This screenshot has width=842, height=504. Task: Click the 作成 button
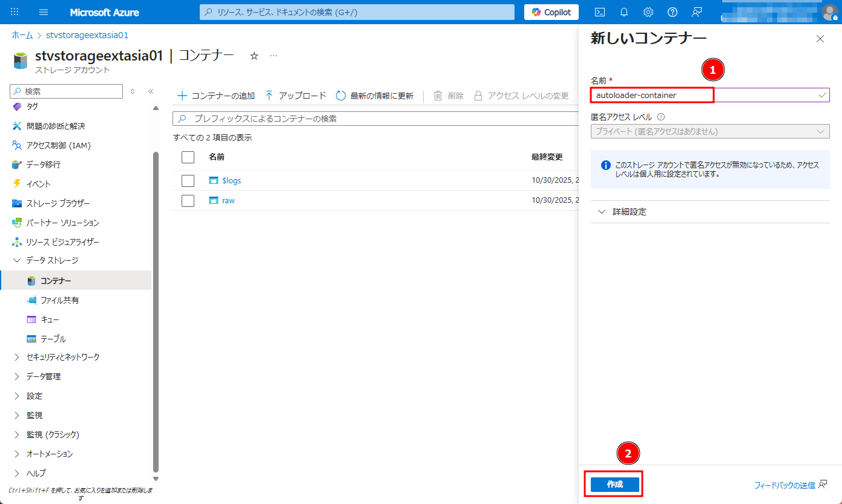[614, 485]
